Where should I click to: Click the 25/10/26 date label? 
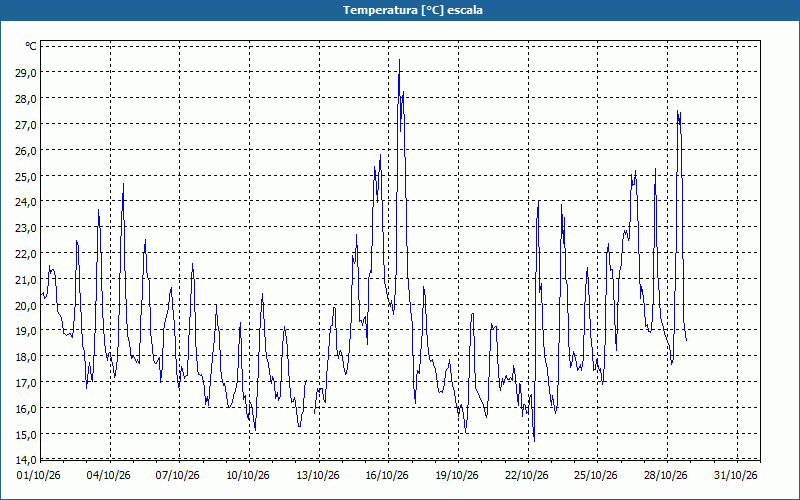pos(596,476)
